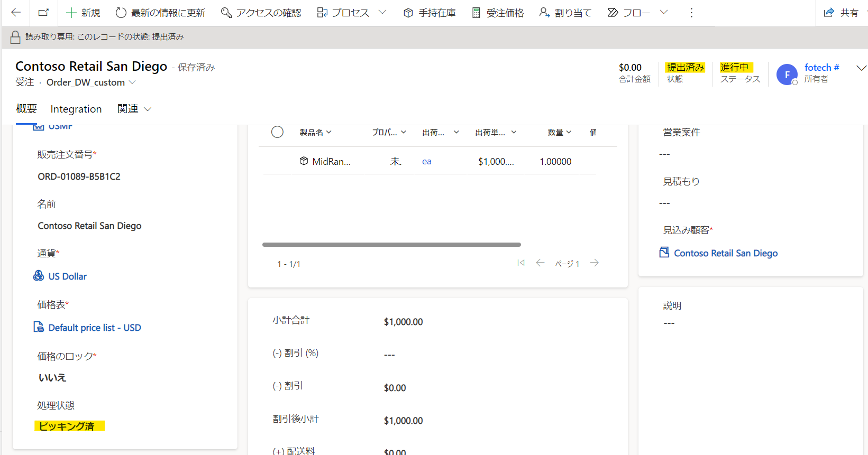Click the 割引後小計 $1,000.00 value
This screenshot has height=455, width=868.
(x=404, y=421)
